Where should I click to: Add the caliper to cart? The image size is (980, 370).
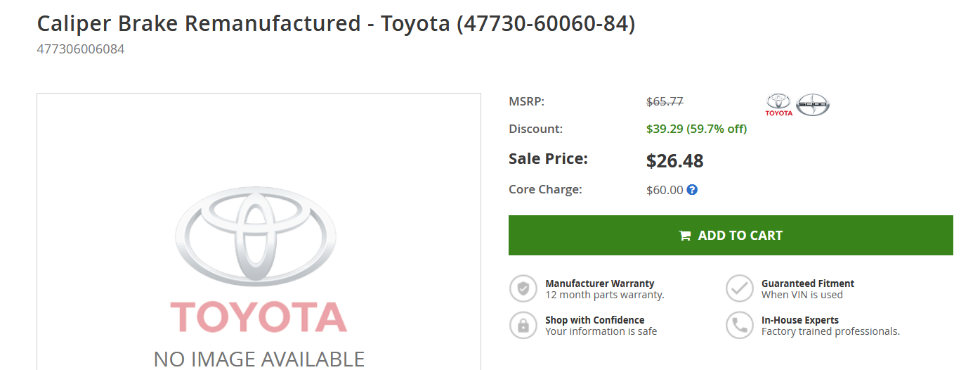(731, 235)
